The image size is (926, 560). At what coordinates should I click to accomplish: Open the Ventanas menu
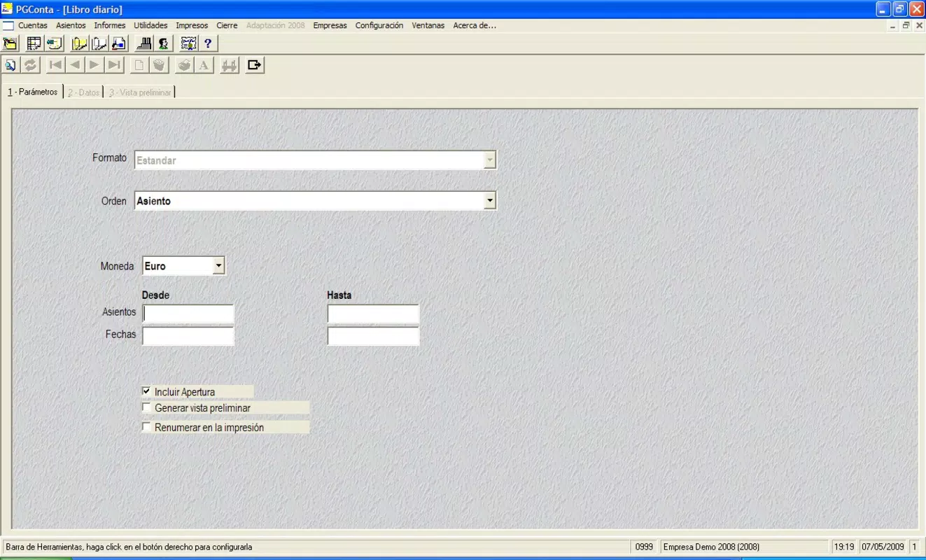428,25
